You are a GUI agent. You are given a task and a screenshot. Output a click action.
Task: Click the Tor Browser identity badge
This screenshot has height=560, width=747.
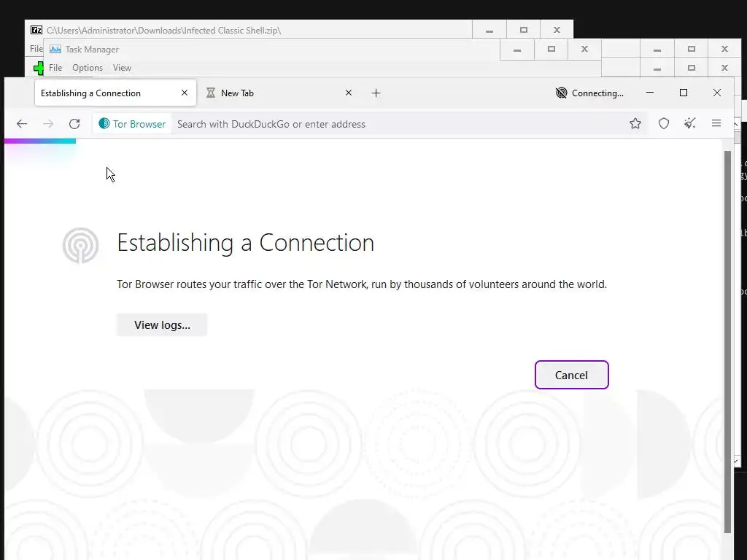[x=132, y=124]
